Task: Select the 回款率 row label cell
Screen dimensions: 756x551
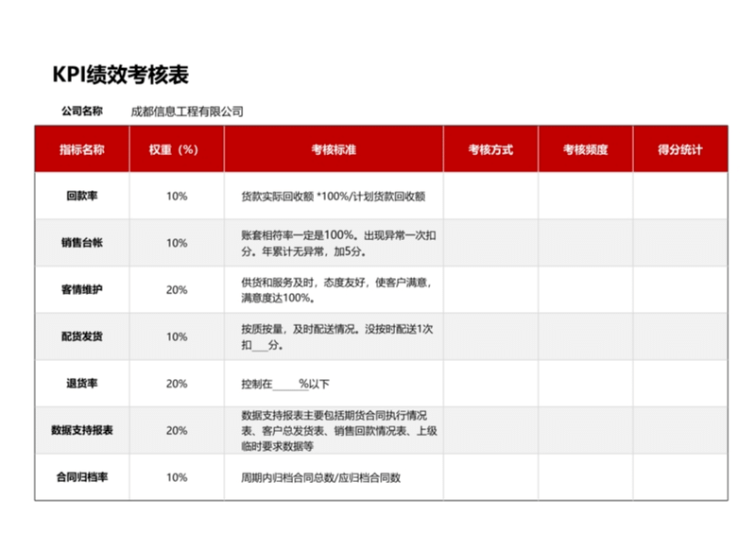Action: pos(81,197)
